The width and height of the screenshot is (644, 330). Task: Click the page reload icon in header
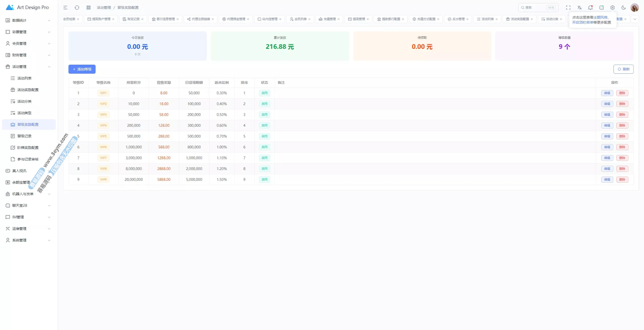[77, 8]
